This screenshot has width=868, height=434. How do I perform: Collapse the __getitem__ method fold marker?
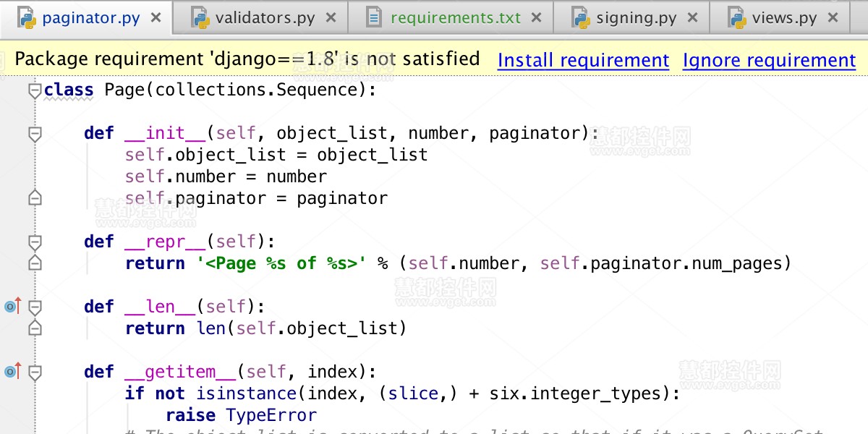coord(34,372)
